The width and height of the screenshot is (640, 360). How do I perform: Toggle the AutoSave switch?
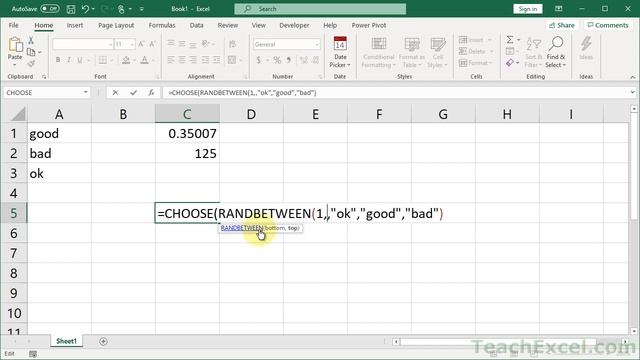pos(49,9)
